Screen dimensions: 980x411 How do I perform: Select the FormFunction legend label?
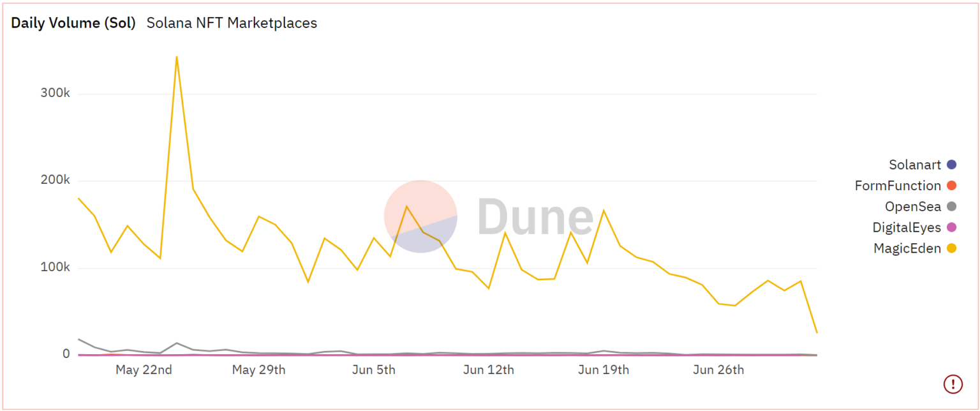point(898,186)
